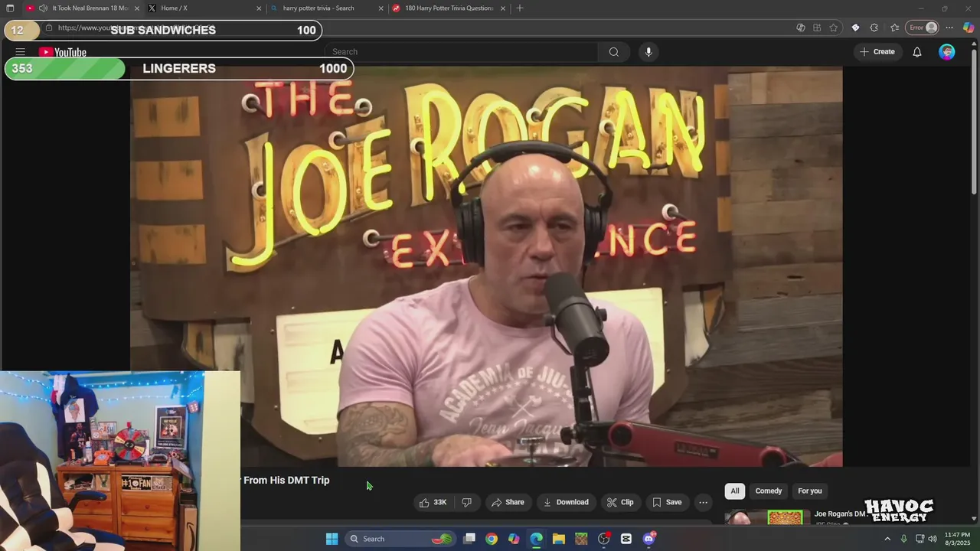Open Google Chrome from the taskbar

pyautogui.click(x=492, y=539)
